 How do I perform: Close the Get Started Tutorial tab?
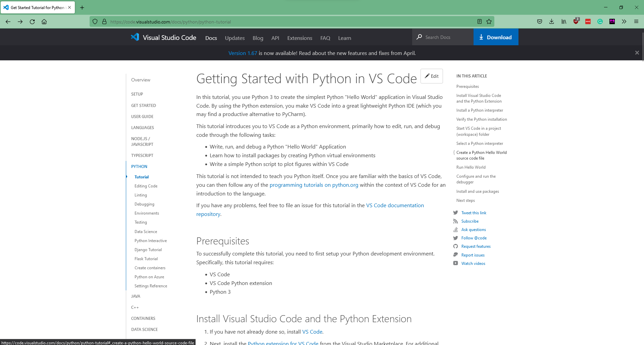(x=69, y=7)
